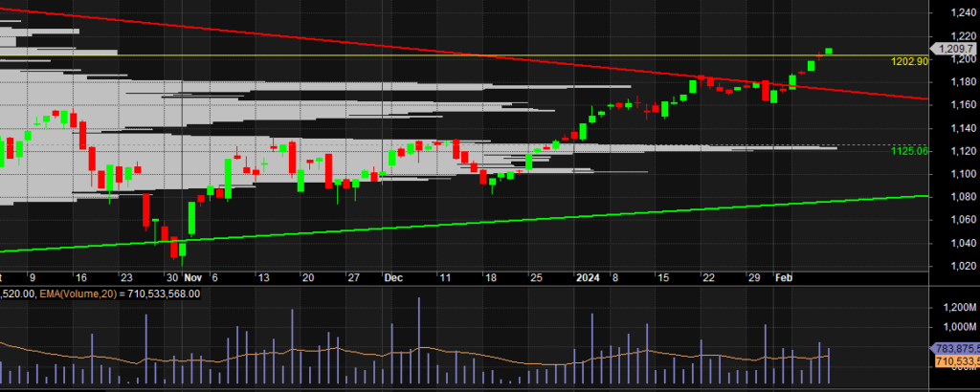Click the 2024 label on date axis
Viewport: 980px width, 392px height.
pos(587,277)
